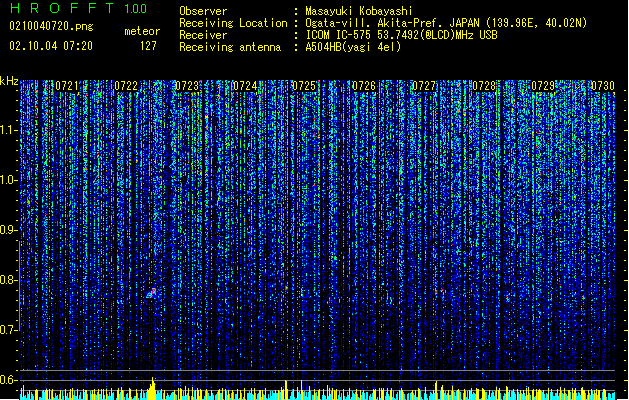This screenshot has width=629, height=400.
Task: Click the 0722 time marker
Action: point(126,86)
